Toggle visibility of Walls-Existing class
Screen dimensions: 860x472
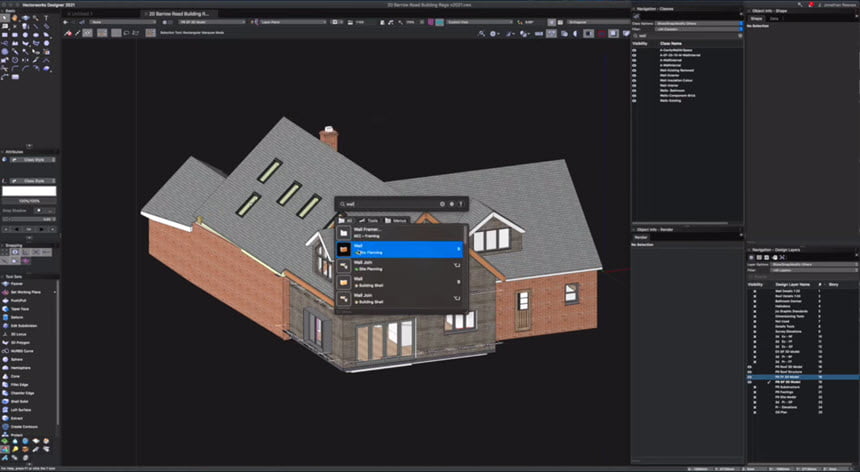tap(635, 100)
